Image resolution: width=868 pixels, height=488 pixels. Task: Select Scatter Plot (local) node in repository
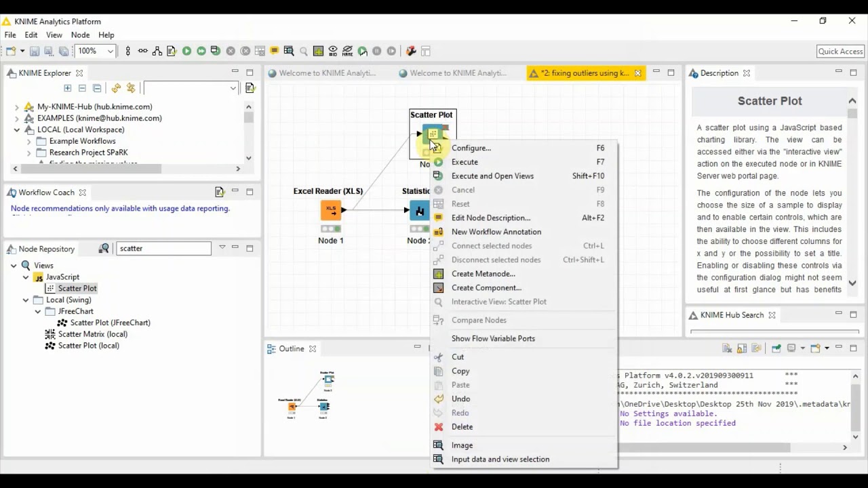(x=89, y=346)
